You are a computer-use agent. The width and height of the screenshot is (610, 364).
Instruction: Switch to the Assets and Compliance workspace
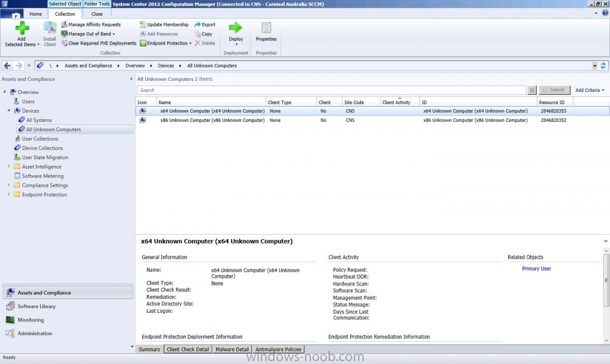tap(68, 292)
